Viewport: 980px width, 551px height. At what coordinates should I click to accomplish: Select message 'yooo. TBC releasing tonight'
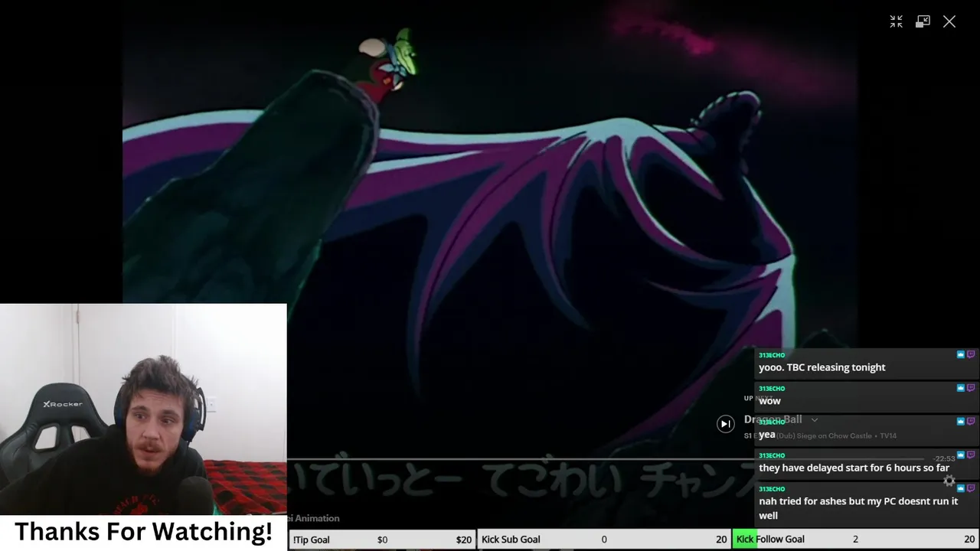(x=822, y=367)
